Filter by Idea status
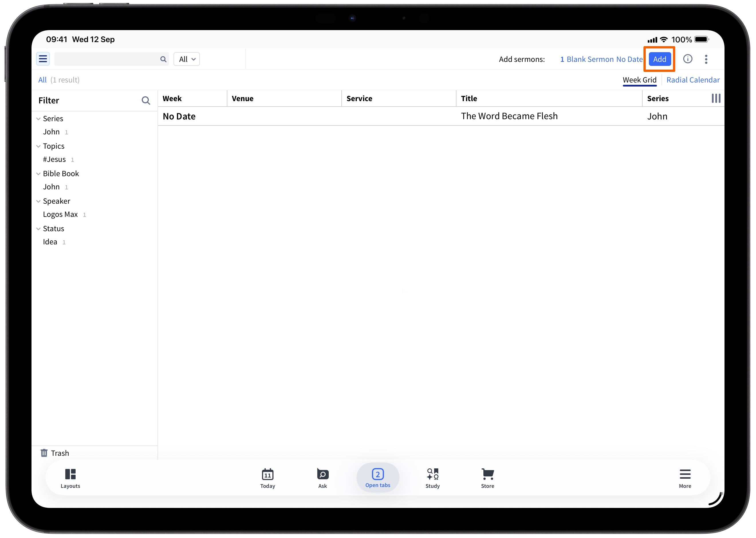 click(50, 242)
